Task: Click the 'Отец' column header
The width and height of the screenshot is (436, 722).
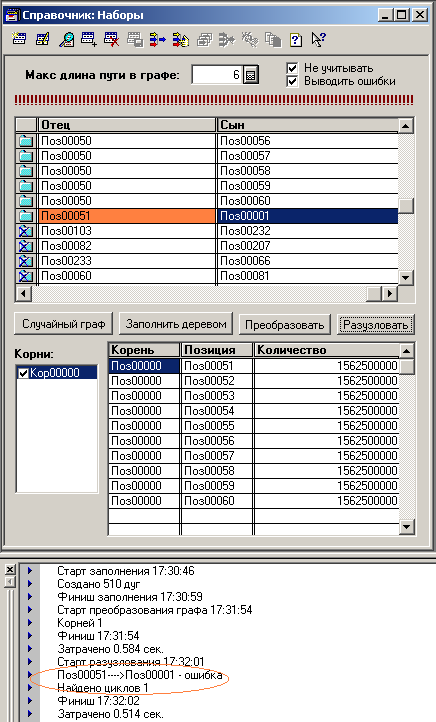Action: (x=127, y=125)
